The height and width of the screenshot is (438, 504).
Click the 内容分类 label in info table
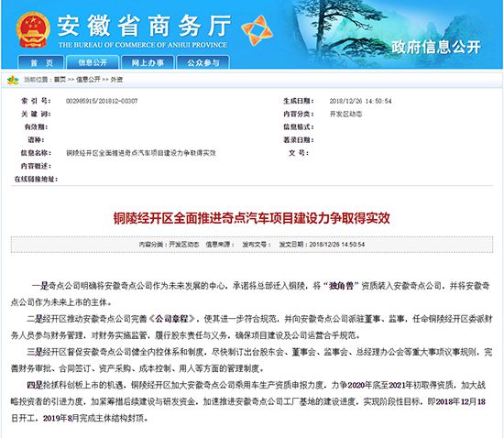pos(299,114)
